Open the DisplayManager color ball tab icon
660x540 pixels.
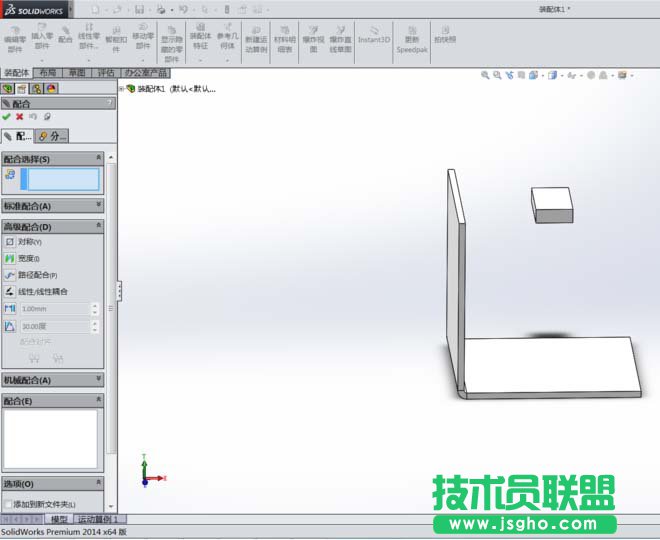coord(51,88)
